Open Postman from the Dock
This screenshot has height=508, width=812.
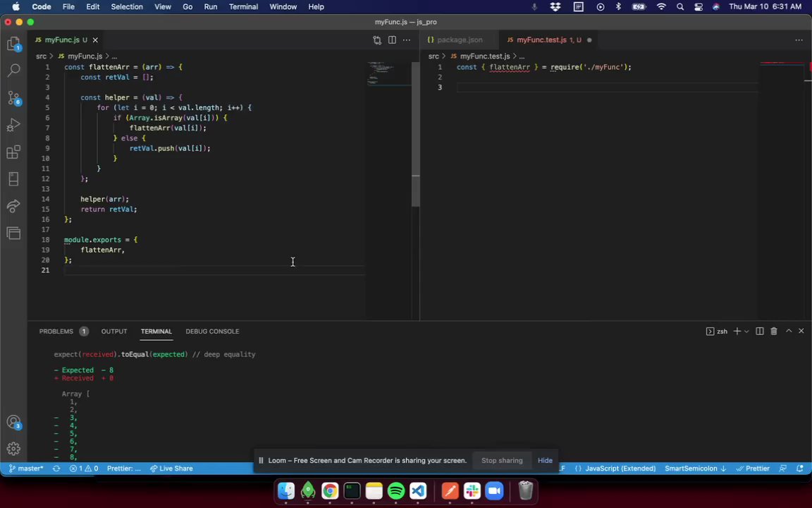450,490
